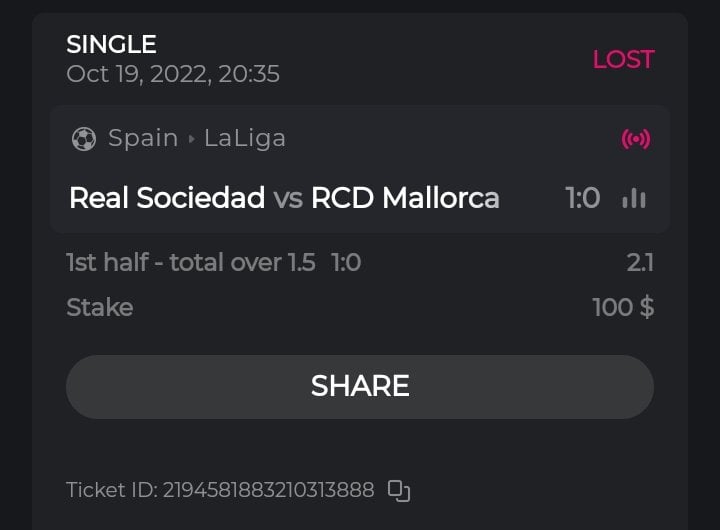The width and height of the screenshot is (720, 530).
Task: Click the 2.1 odds value
Action: [640, 263]
